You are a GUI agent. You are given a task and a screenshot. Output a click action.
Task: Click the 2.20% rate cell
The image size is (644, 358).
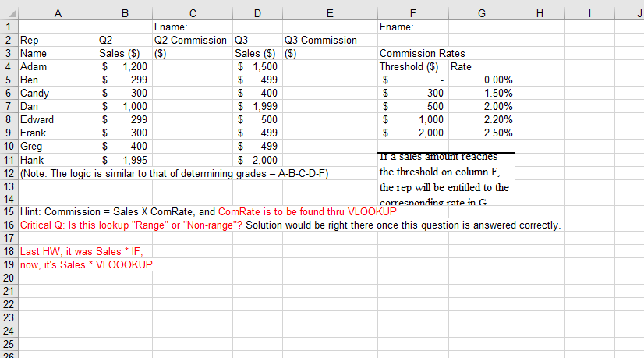click(482, 119)
